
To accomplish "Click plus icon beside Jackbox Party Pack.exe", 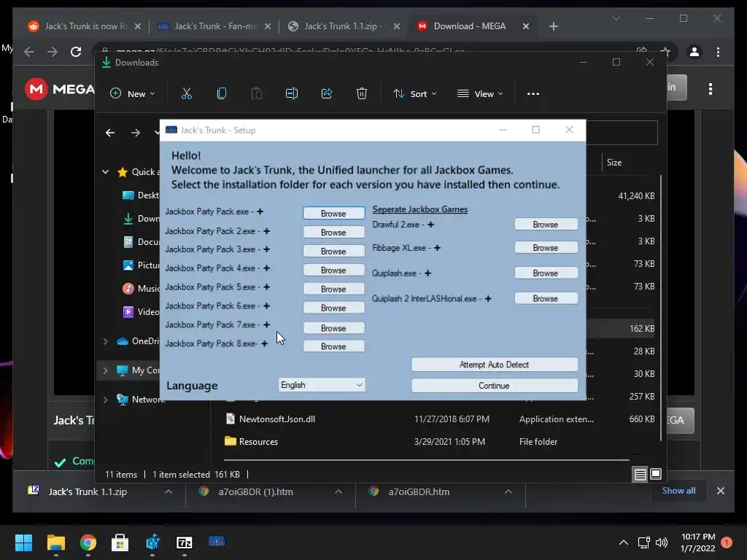I will click(x=260, y=211).
